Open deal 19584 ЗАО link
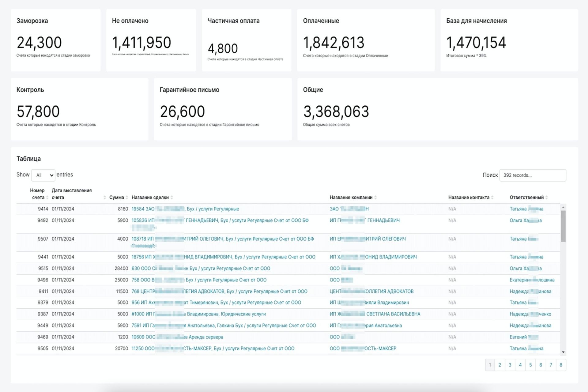This screenshot has height=392, width=588. pos(143,209)
